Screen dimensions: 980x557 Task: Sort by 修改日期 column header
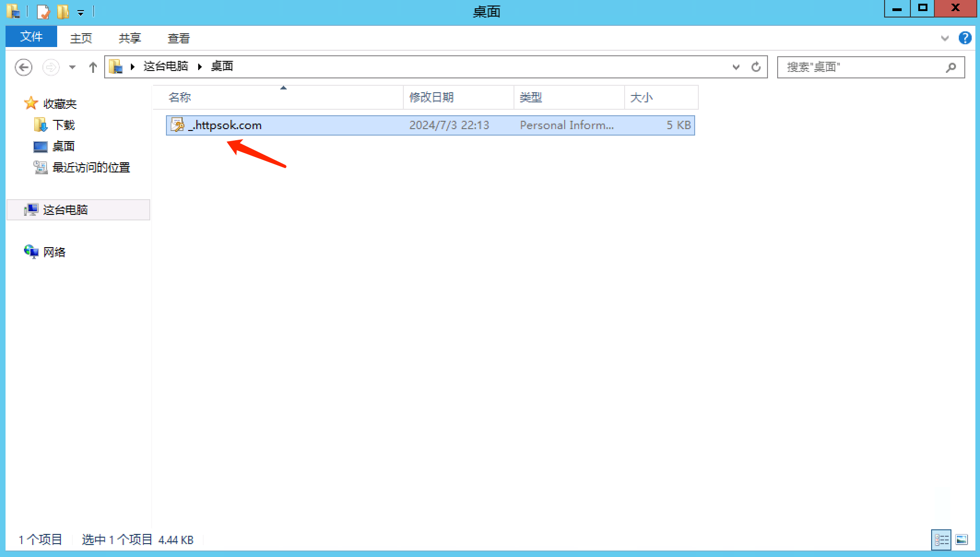tap(431, 97)
